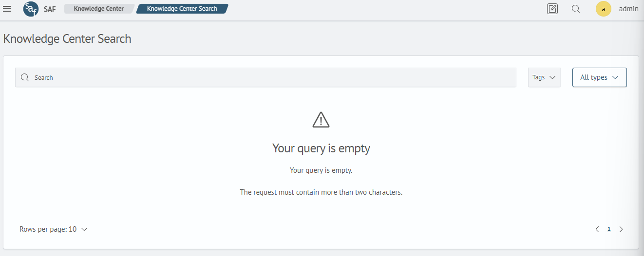
Task: Select the Knowledge Center Search breadcrumb
Action: pyautogui.click(x=182, y=9)
